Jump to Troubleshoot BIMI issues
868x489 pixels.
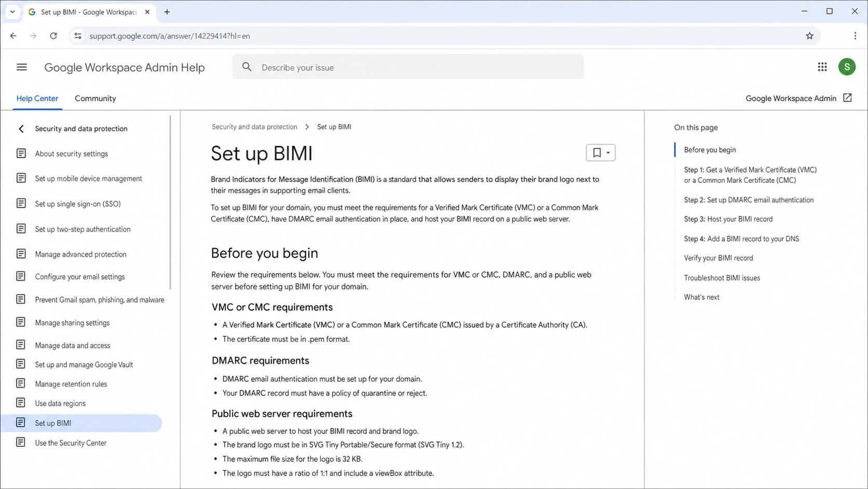click(722, 277)
